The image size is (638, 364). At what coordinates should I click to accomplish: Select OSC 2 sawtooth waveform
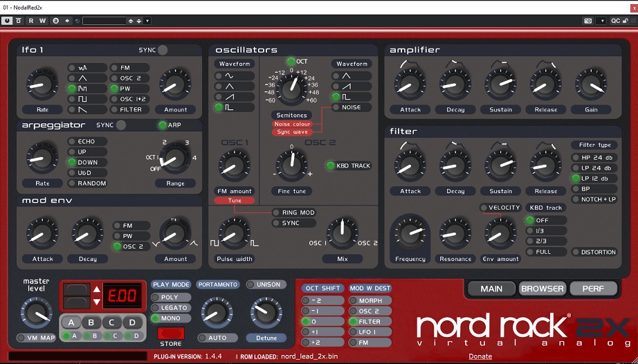(x=352, y=87)
